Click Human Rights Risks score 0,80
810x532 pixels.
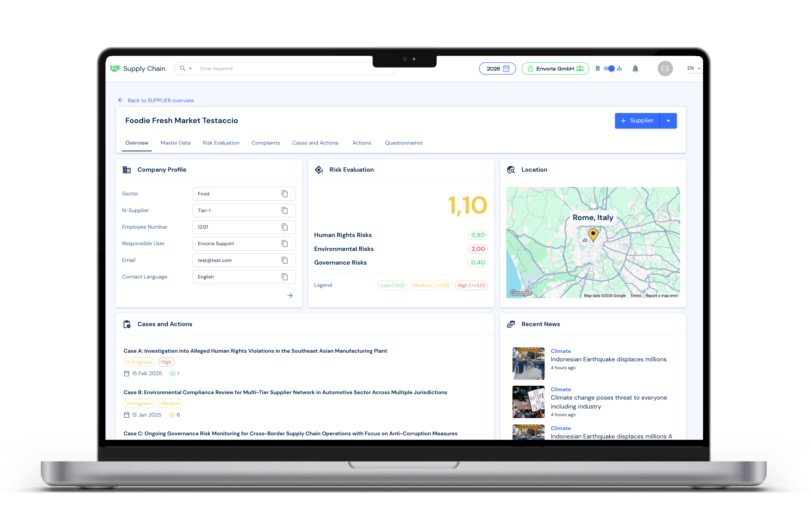tap(478, 235)
